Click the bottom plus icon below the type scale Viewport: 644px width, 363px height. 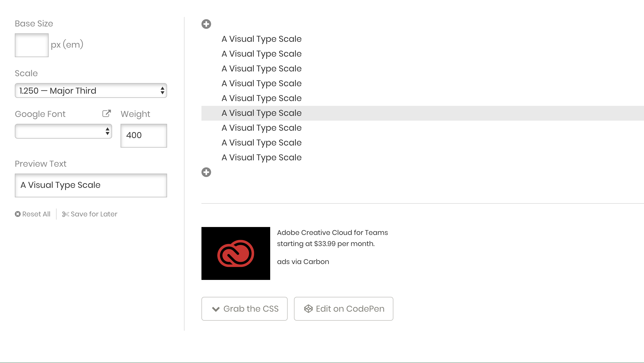[206, 172]
